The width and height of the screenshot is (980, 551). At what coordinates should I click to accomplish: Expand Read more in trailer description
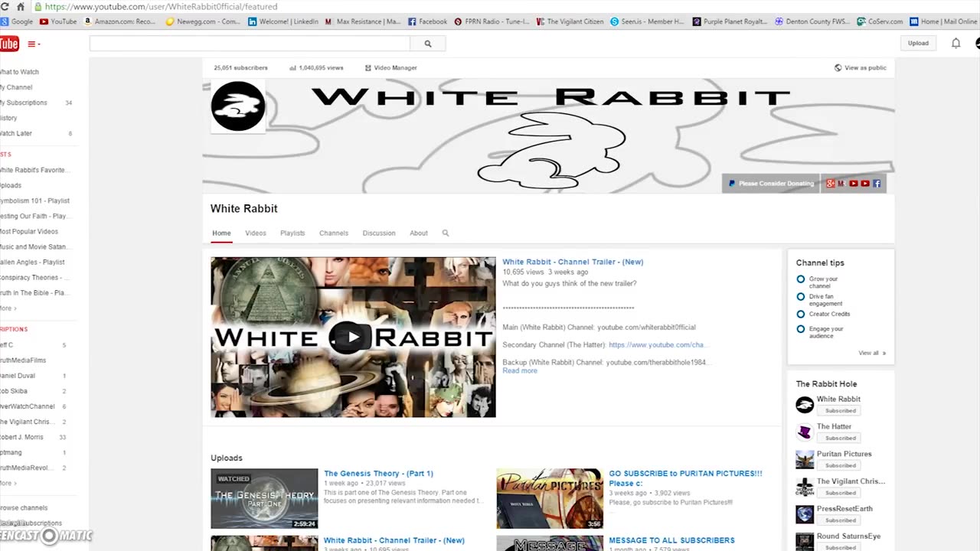520,370
